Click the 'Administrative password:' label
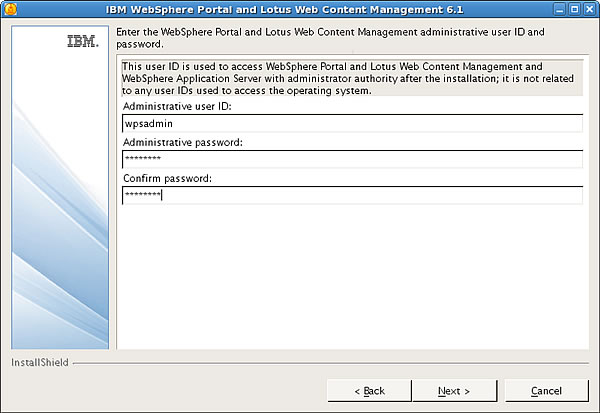Screen dimensions: 600x413 (183, 142)
